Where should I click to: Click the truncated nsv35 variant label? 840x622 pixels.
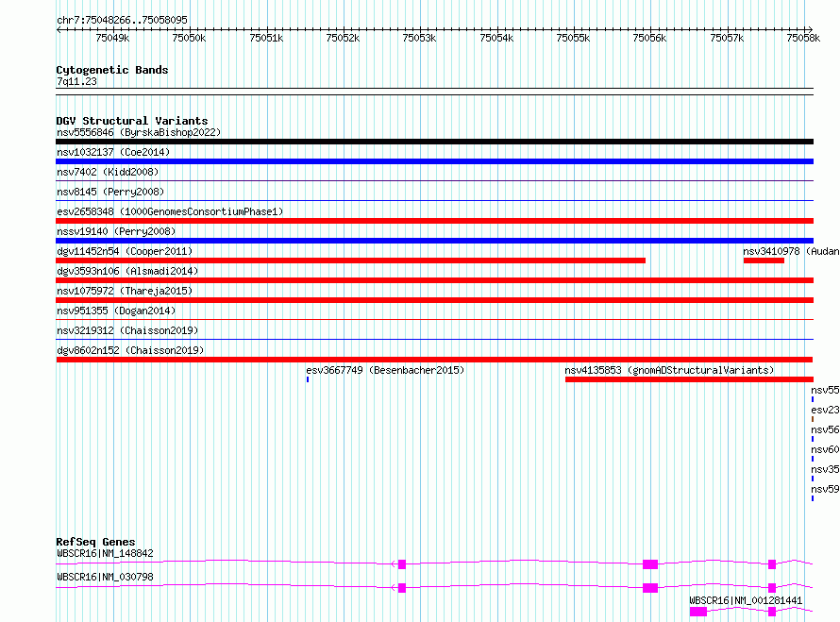tap(825, 469)
